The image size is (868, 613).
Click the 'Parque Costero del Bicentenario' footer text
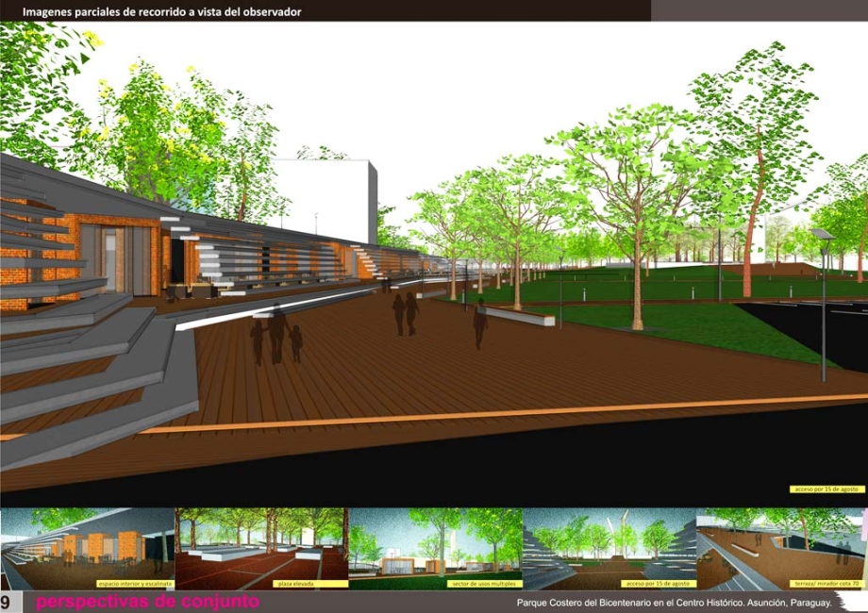pyautogui.click(x=674, y=603)
